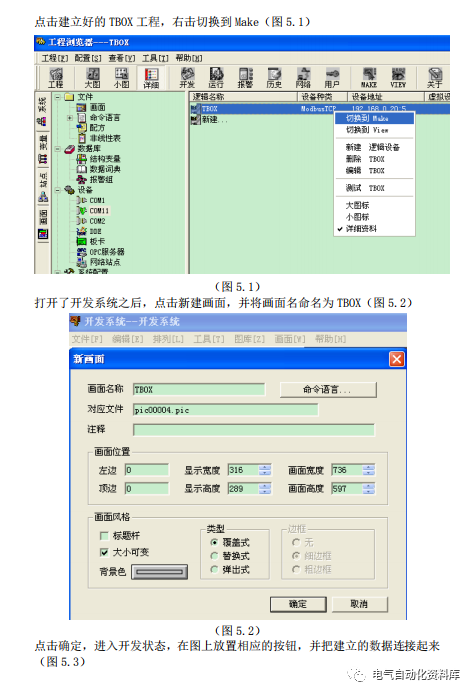Image resolution: width=474 pixels, height=695 pixels.
Task: Open the 工程[F] menu
Action: point(55,58)
